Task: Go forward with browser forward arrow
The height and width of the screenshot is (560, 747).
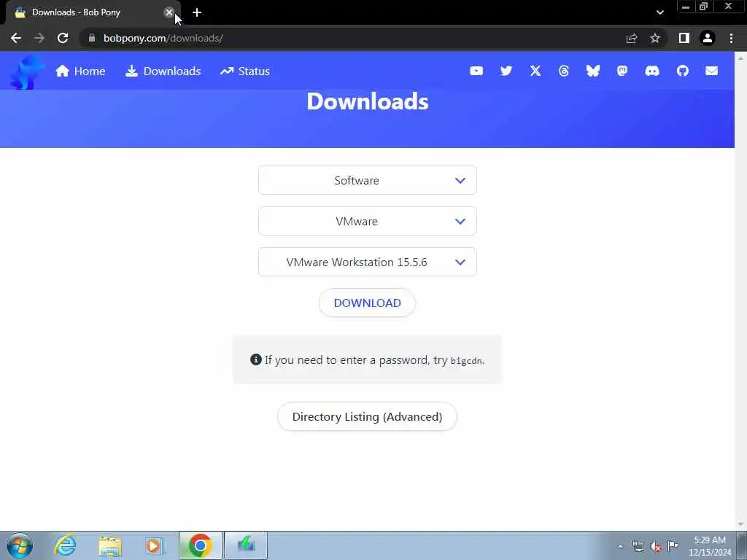Action: (39, 38)
